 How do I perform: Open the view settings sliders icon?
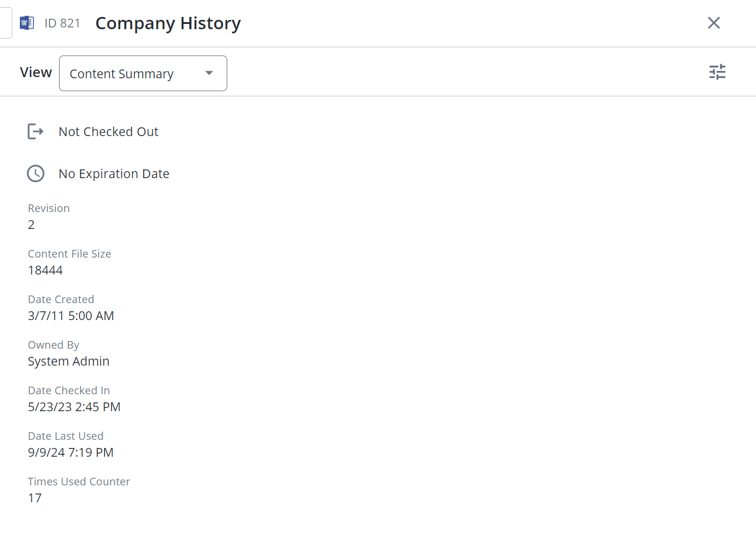pos(717,72)
